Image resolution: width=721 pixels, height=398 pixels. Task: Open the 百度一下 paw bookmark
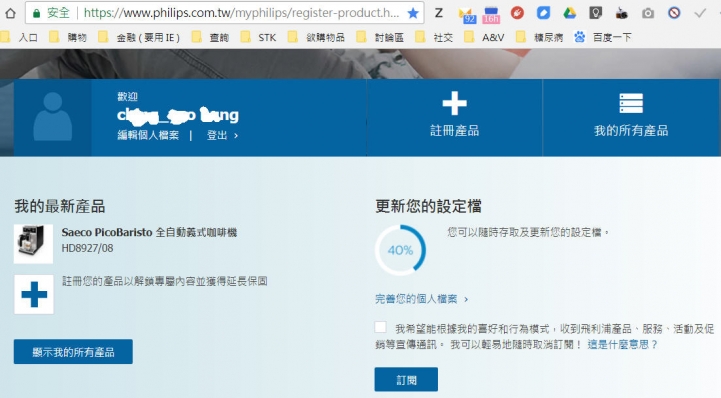(603, 37)
